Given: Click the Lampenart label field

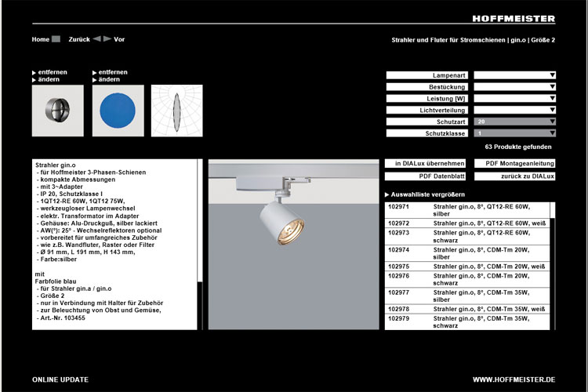Looking at the screenshot, I should click(x=427, y=75).
